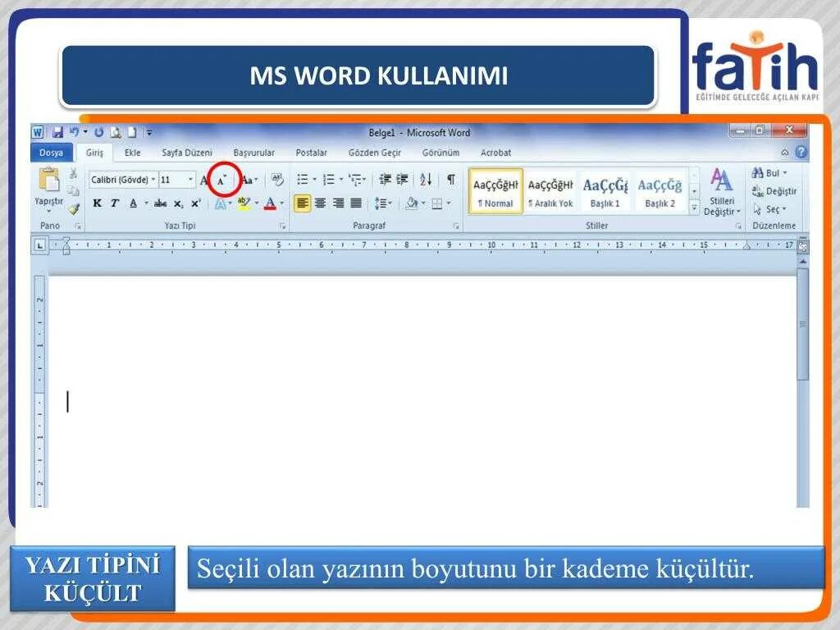Toggle Italic (T) formatting
Screen dimensions: 840x630
[115, 203]
